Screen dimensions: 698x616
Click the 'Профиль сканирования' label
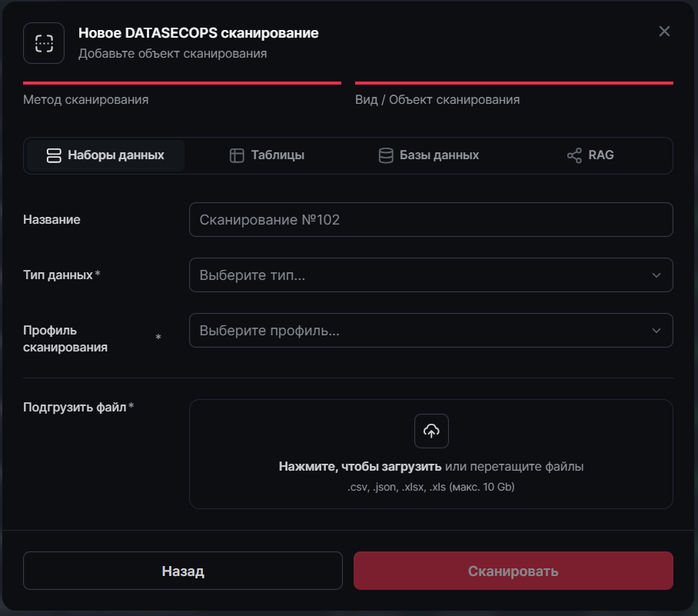[x=65, y=338]
